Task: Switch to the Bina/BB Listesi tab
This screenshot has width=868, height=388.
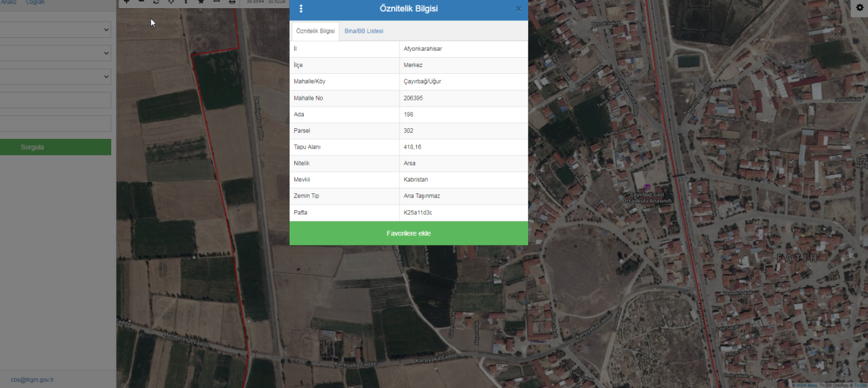Action: click(x=363, y=31)
